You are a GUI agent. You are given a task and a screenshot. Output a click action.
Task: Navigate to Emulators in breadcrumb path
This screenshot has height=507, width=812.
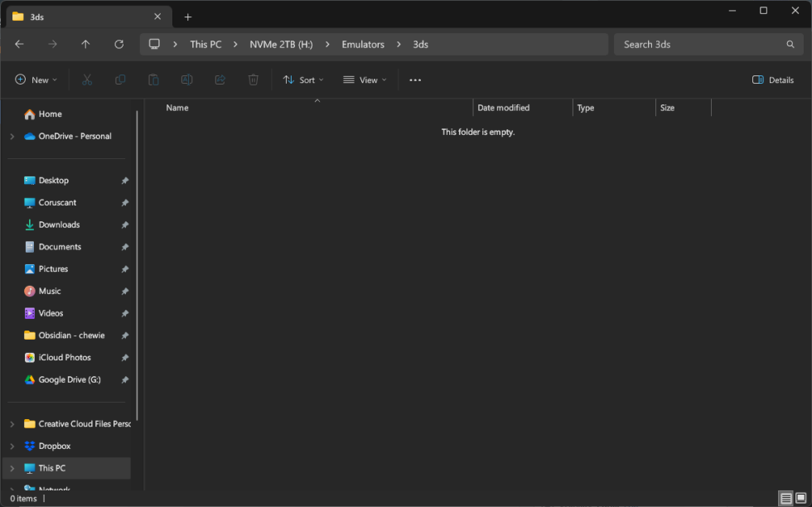(x=363, y=44)
